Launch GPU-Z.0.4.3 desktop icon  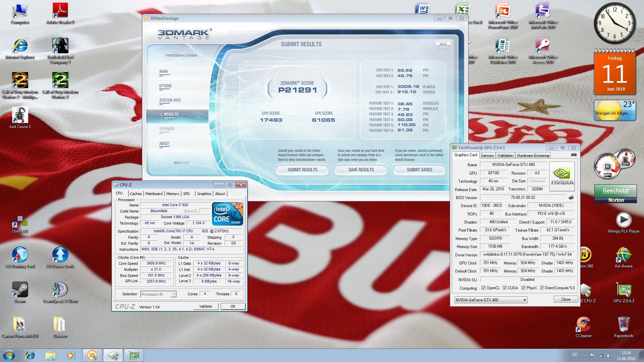[624, 293]
